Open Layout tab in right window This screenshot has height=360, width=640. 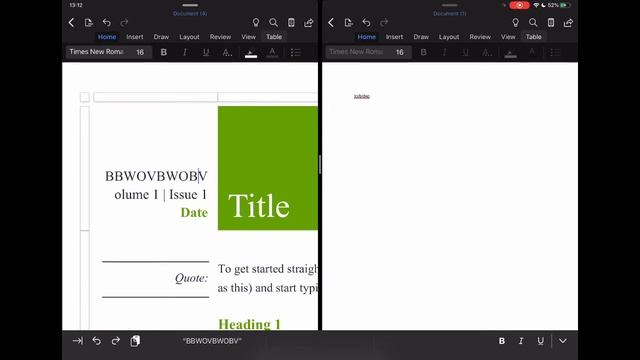449,37
